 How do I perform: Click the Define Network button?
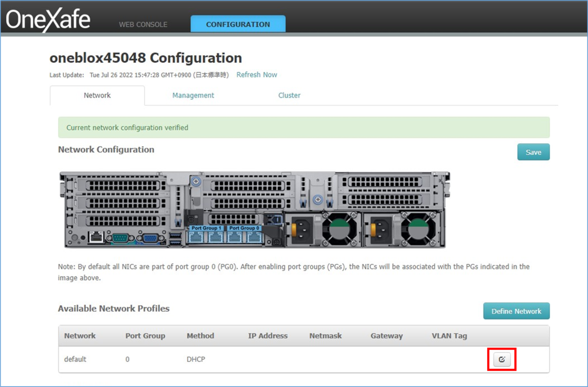click(x=516, y=311)
